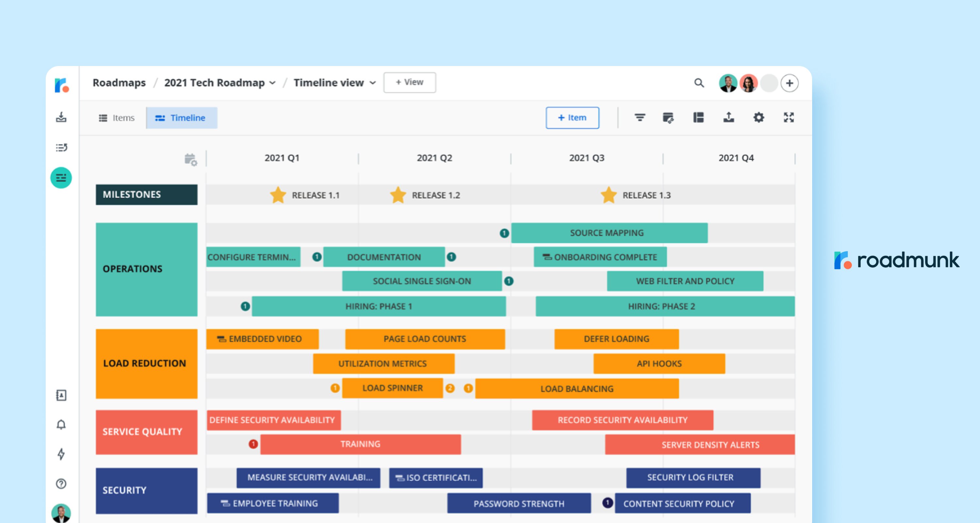
Task: Switch to the Items tab
Action: (x=116, y=118)
